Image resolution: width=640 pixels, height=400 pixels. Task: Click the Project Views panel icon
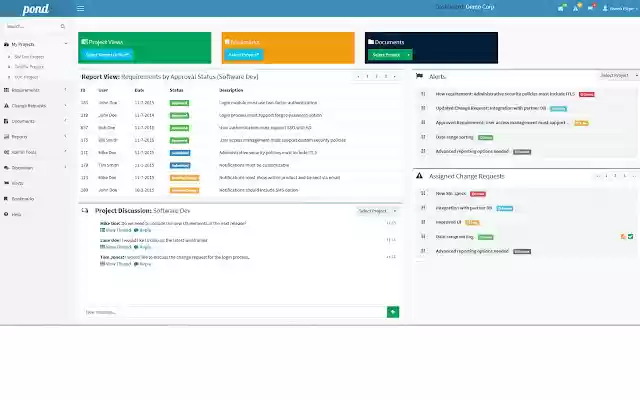click(x=84, y=42)
